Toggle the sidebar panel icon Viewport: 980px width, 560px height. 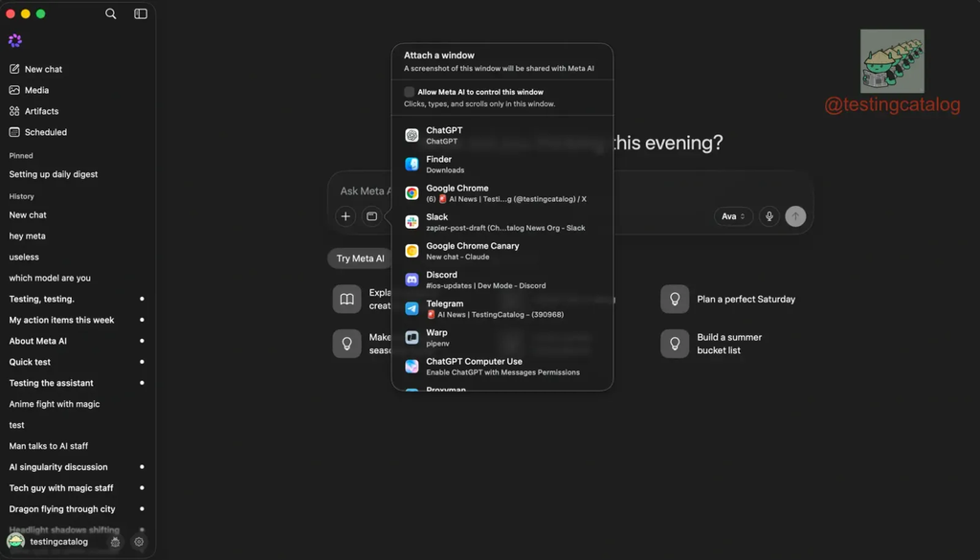coord(141,13)
